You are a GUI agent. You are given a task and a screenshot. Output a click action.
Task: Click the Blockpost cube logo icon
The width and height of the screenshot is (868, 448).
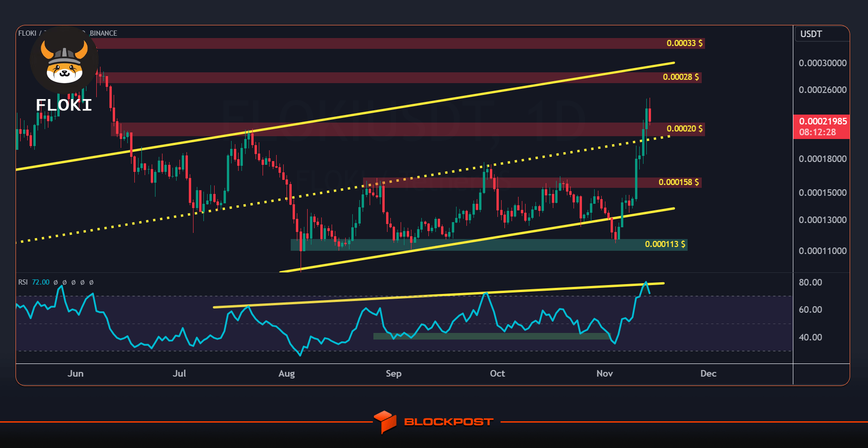pyautogui.click(x=385, y=422)
